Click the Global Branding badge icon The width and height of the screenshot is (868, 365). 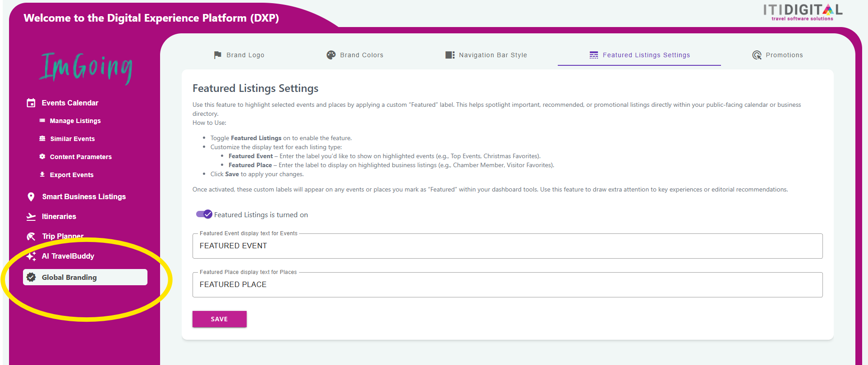[x=31, y=277]
